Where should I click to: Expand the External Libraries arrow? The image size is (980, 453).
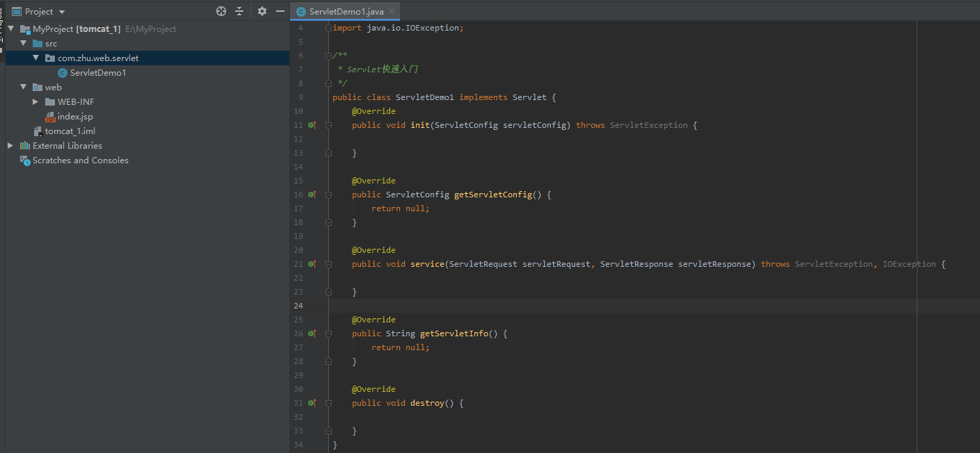pos(10,146)
